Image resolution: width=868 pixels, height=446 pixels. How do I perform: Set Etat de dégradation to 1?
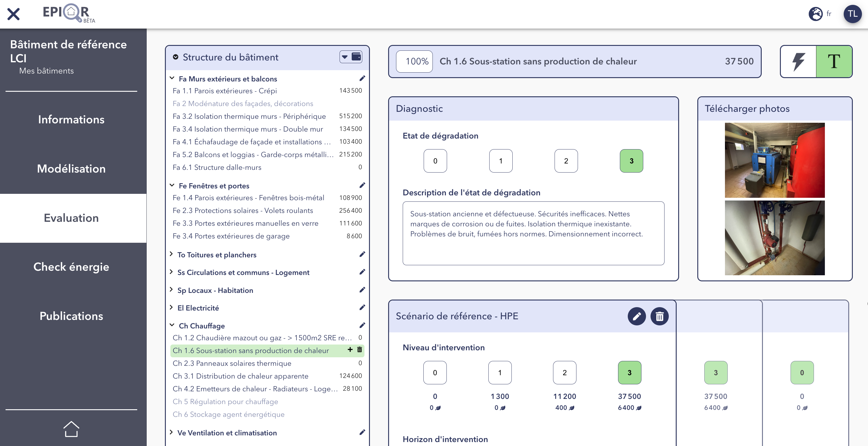(x=501, y=161)
